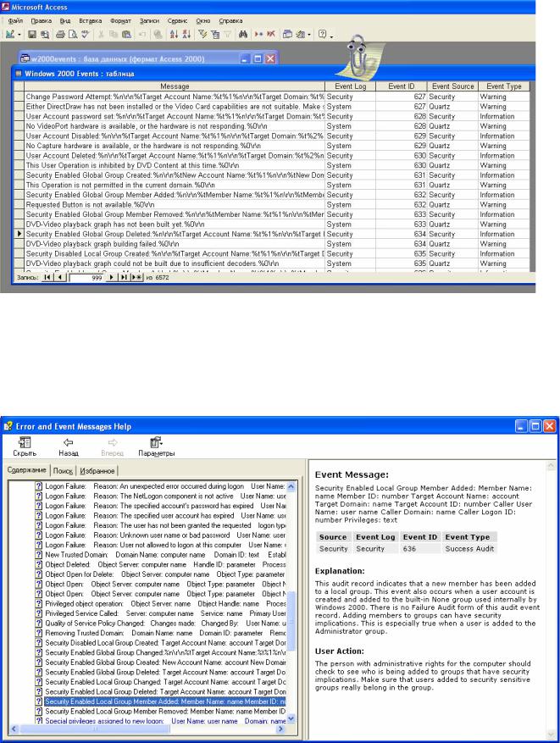560x743 pixels.
Task: Click the Save icon in Access toolbar
Action: click(x=31, y=34)
